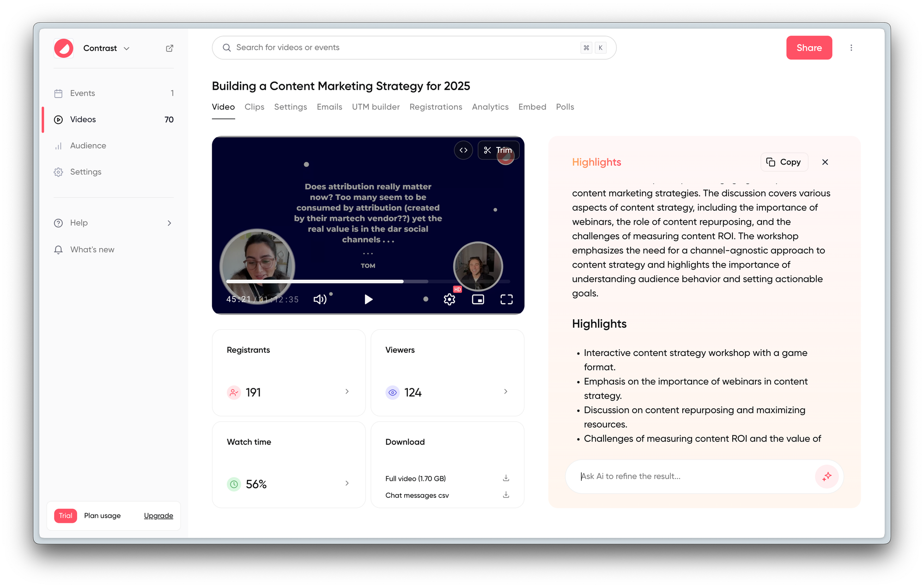924x588 pixels.
Task: Open the UTM builder tab
Action: [376, 107]
